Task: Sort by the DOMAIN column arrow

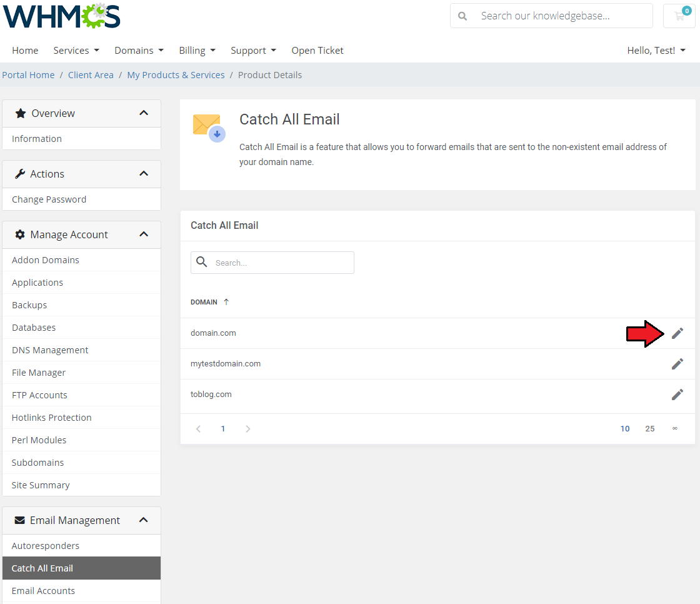Action: 226,302
